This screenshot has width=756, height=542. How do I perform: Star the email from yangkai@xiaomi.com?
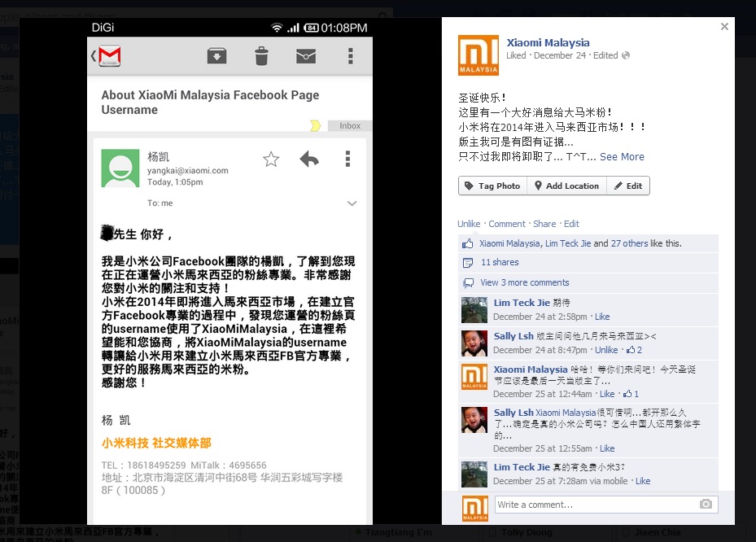click(271, 160)
